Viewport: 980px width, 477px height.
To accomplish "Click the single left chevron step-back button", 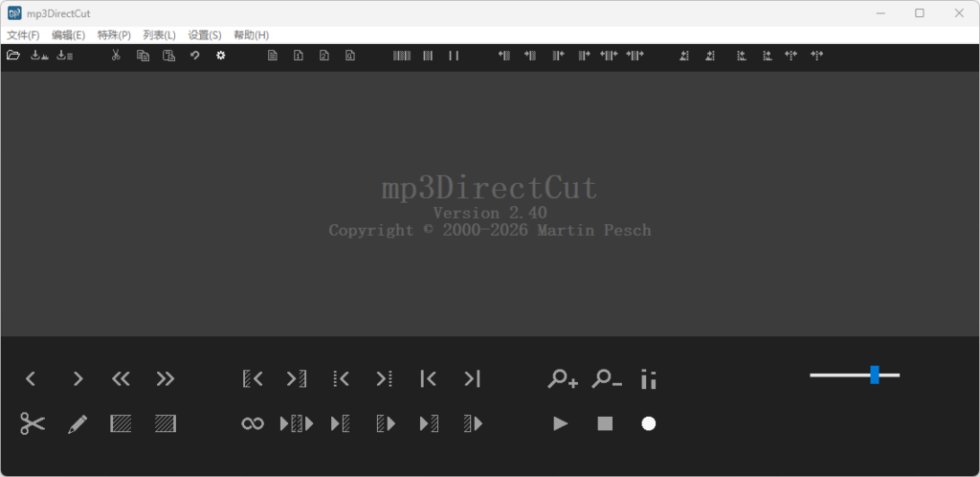I will tap(31, 379).
